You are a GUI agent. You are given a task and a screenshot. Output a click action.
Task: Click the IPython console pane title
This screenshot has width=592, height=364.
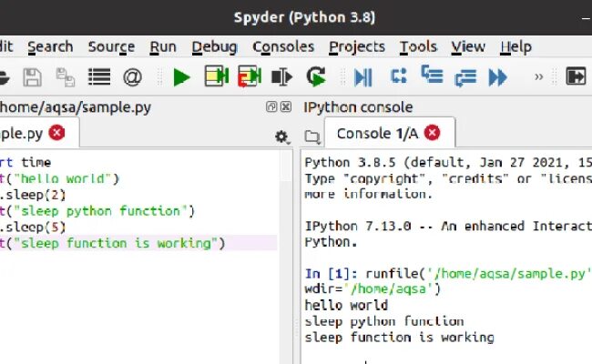tap(358, 107)
